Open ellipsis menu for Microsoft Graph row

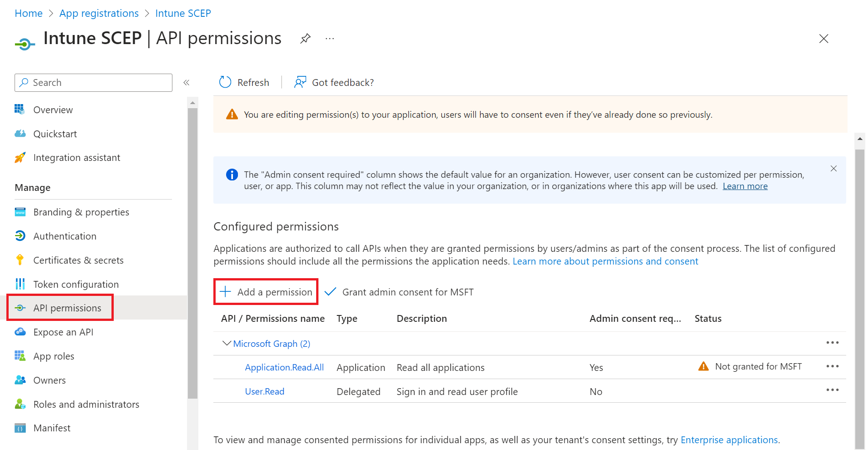point(833,343)
